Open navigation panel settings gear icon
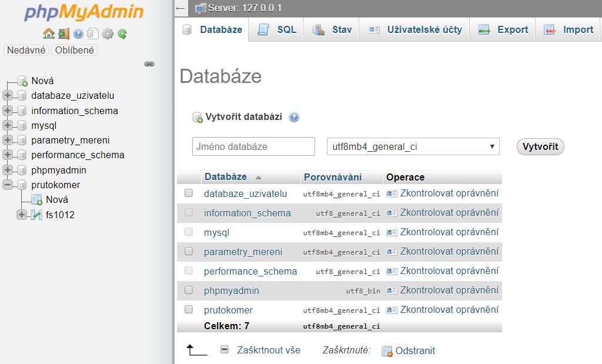The width and height of the screenshot is (602, 364). pos(108,34)
